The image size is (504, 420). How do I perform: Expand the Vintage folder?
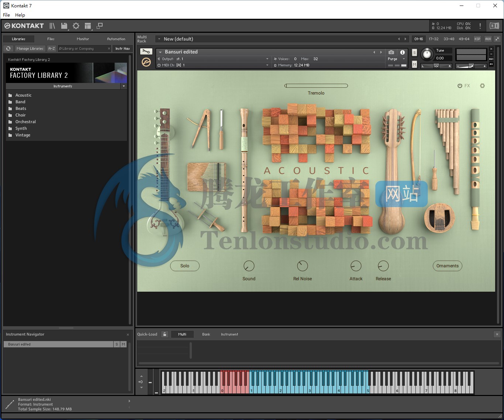point(23,135)
